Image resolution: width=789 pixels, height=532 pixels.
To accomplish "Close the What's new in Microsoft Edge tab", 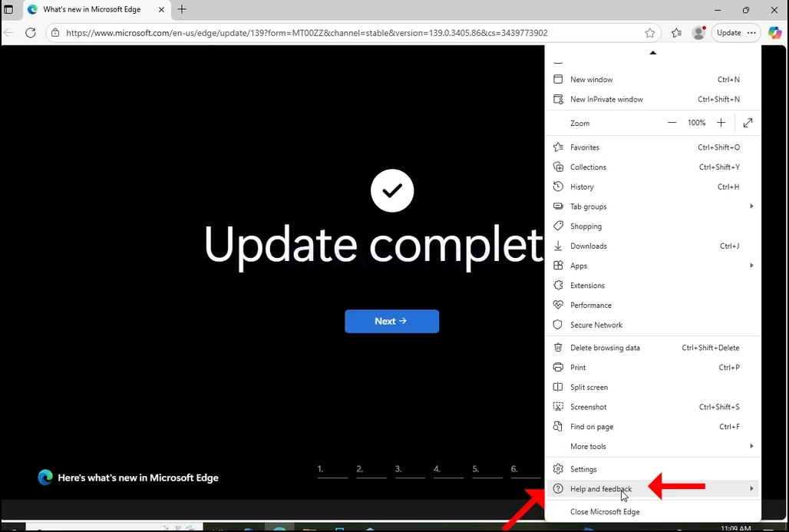I will click(161, 9).
